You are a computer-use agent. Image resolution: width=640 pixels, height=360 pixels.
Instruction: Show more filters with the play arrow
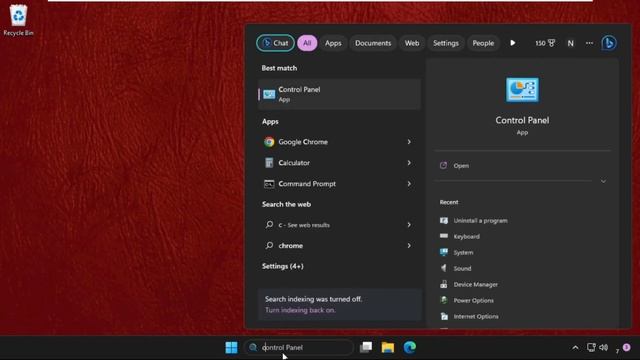(x=513, y=43)
